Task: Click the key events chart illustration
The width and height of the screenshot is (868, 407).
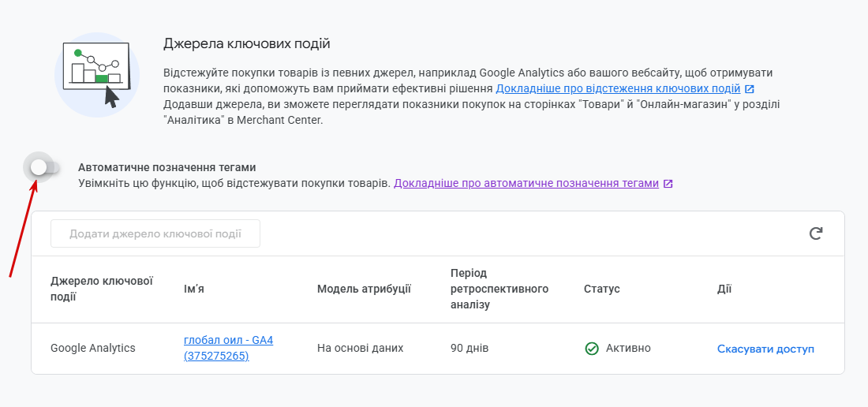Action: [96, 75]
